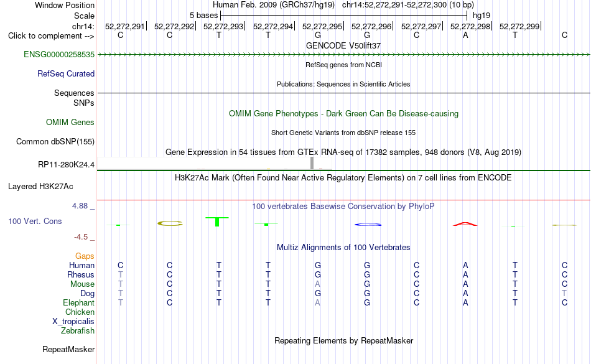Image resolution: width=591 pixels, height=364 pixels.
Task: Click the 100 Vert. Cons label
Action: point(35,221)
